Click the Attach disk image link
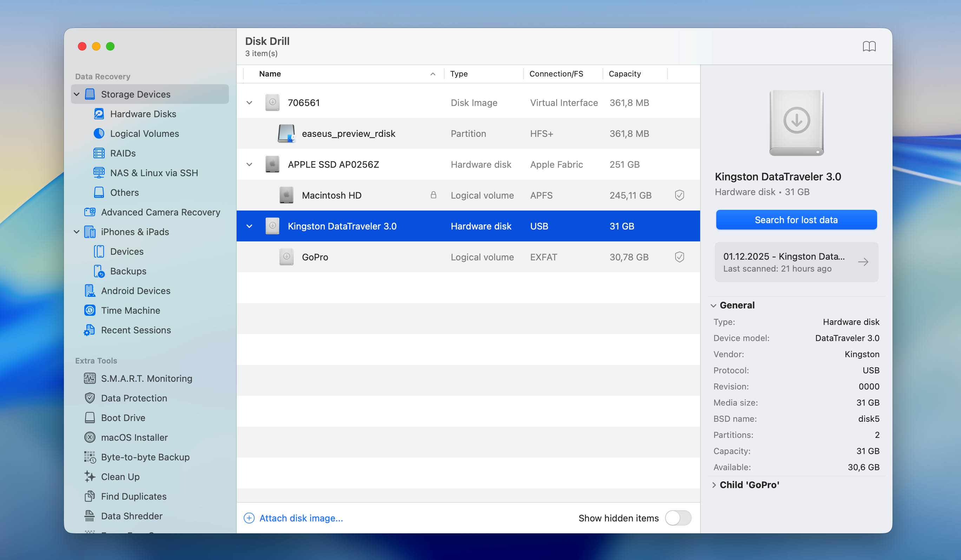The image size is (961, 560). (301, 518)
